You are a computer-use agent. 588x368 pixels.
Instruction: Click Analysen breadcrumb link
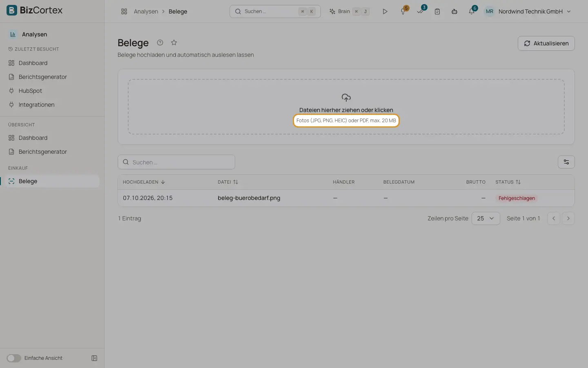(x=146, y=11)
